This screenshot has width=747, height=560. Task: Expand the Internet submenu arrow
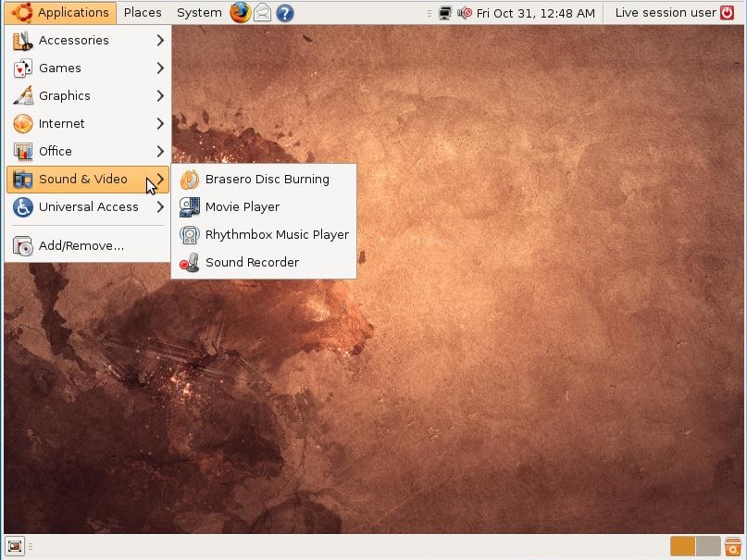point(160,124)
